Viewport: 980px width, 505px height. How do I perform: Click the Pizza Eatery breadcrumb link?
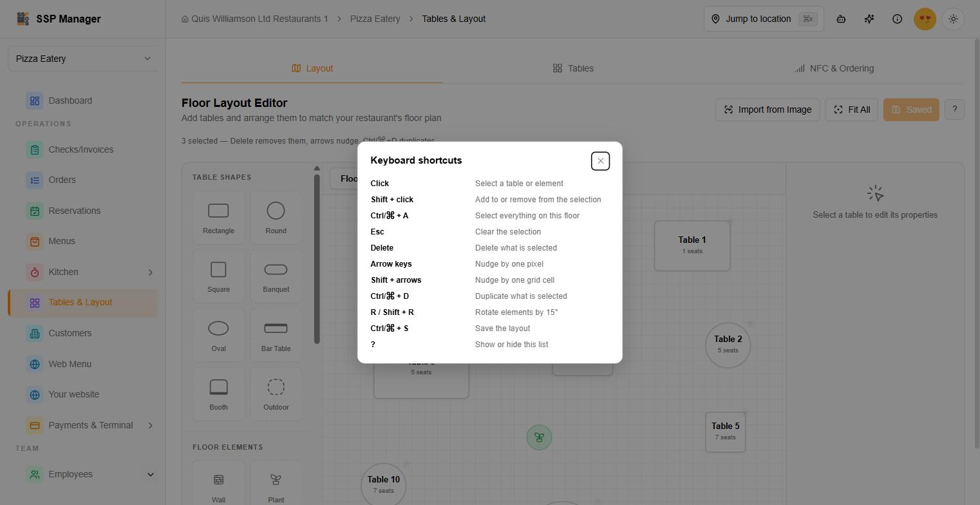pyautogui.click(x=375, y=19)
